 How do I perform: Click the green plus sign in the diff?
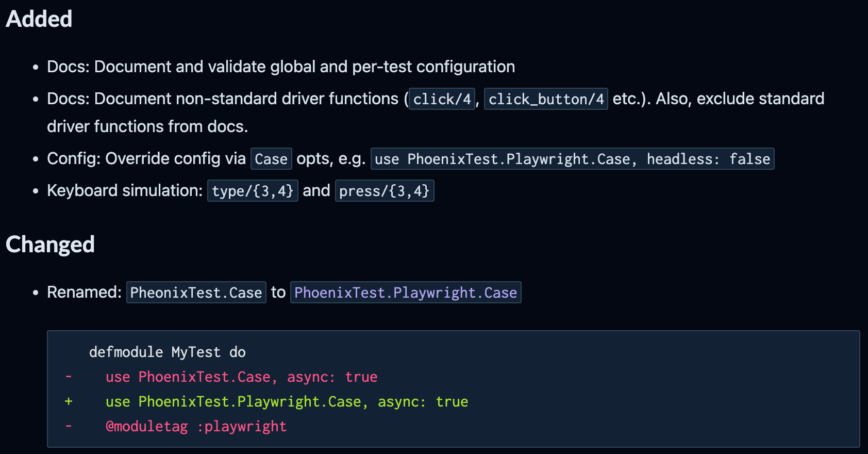tap(69, 402)
